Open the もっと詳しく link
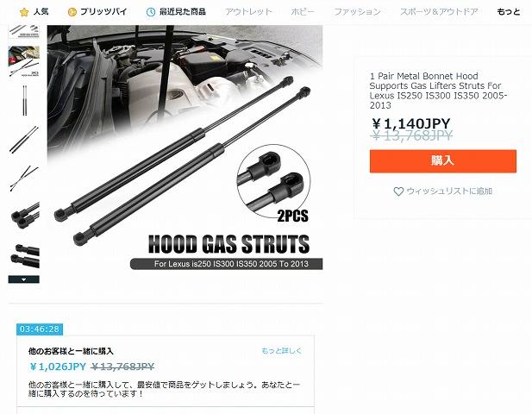532x414 pixels. [x=281, y=350]
